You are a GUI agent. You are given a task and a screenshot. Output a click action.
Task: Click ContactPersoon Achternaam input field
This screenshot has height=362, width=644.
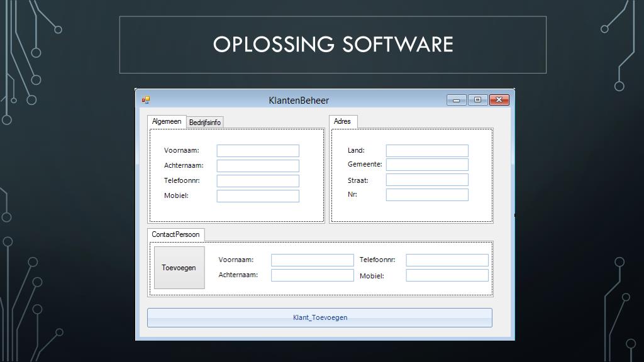313,275
